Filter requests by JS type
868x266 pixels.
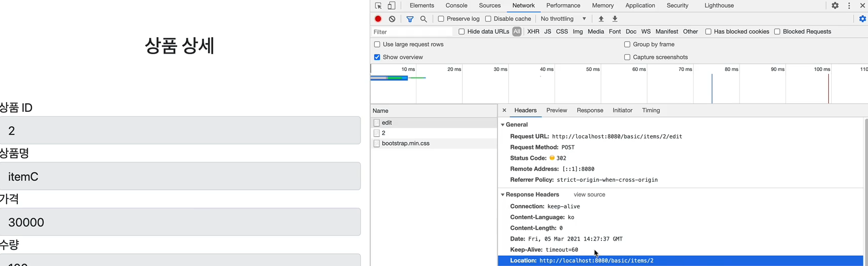click(547, 32)
